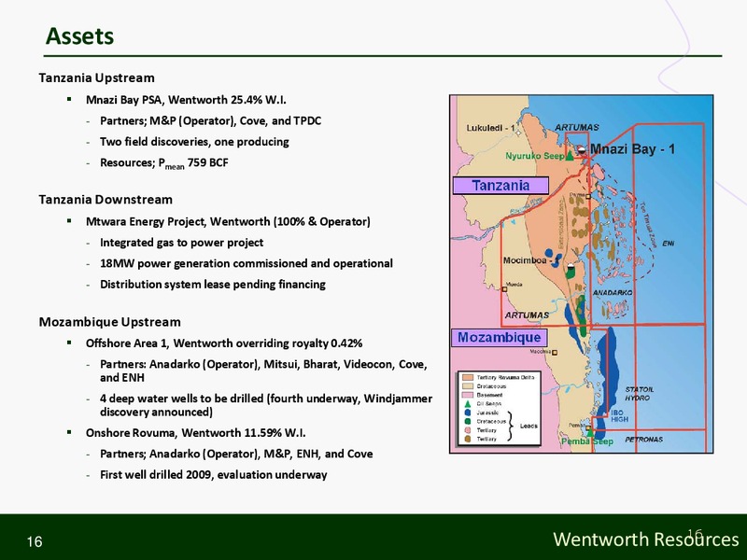Click the Tanzania Downstream heading
Viewport: 747px width, 560px height.
click(106, 199)
